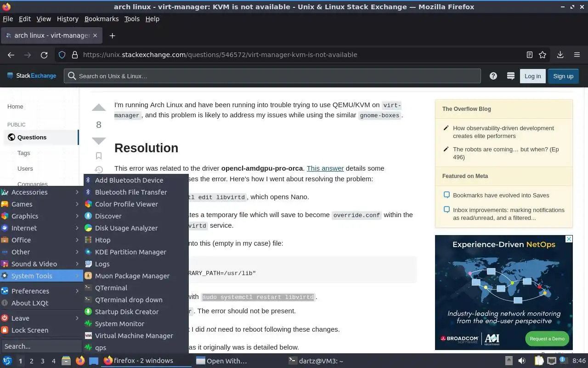Bookmark this page with the star icon
Image resolution: width=588 pixels, height=368 pixels.
pyautogui.click(x=543, y=55)
